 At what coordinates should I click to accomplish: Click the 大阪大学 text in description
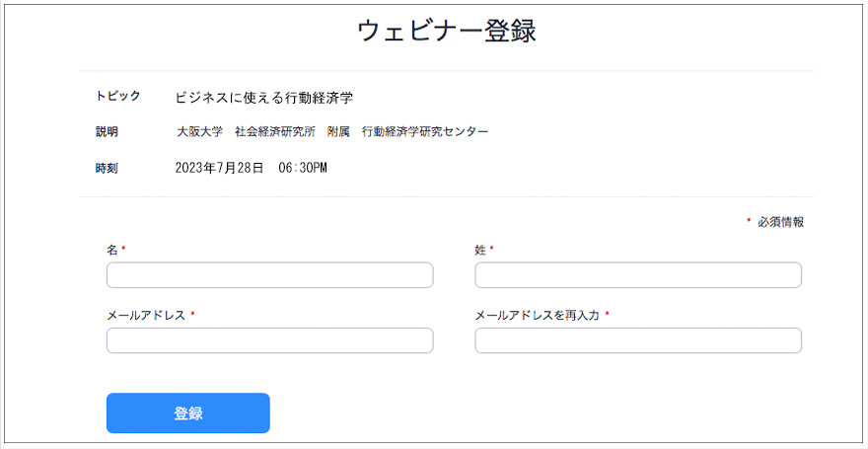coord(199,132)
